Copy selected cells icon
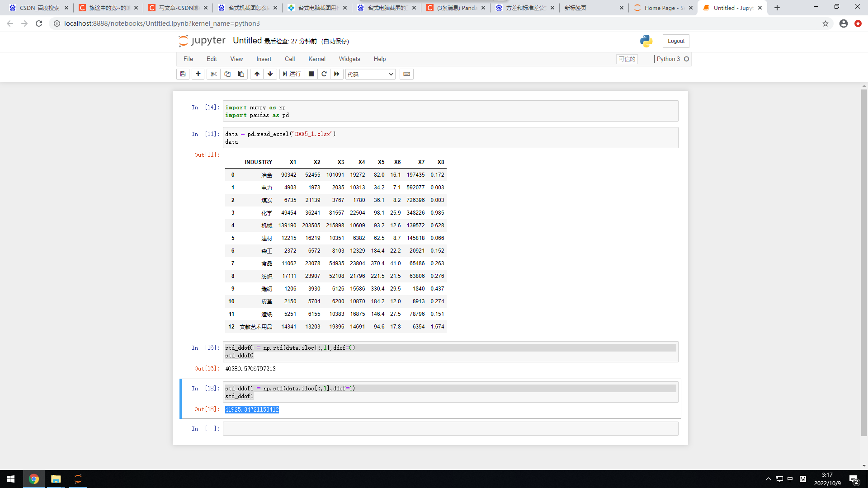This screenshot has width=868, height=488. 227,74
